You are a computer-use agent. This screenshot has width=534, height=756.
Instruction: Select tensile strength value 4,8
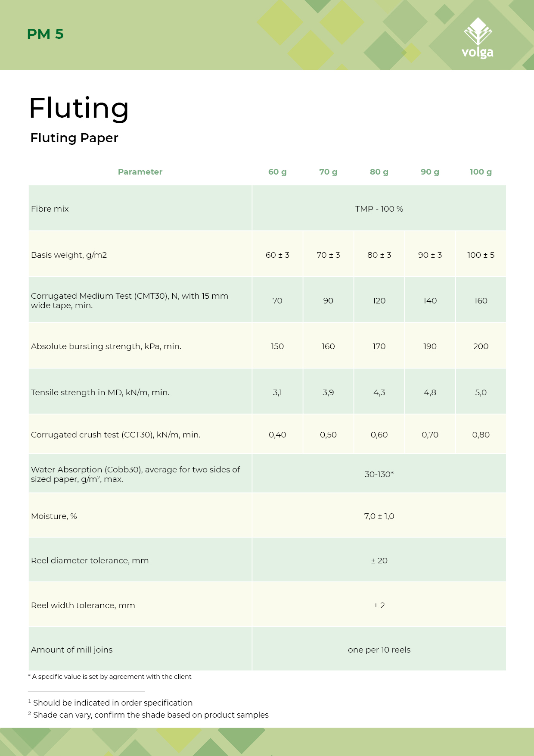point(430,392)
